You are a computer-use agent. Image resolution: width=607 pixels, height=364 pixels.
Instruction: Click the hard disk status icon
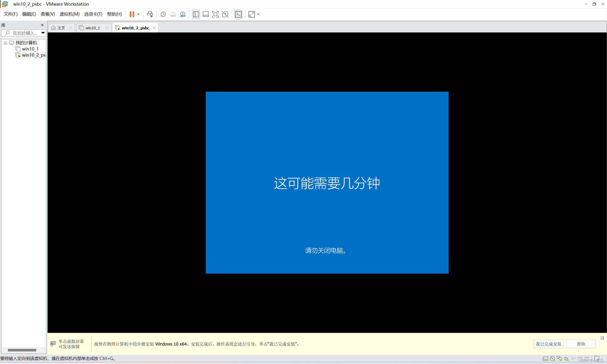pyautogui.click(x=546, y=359)
